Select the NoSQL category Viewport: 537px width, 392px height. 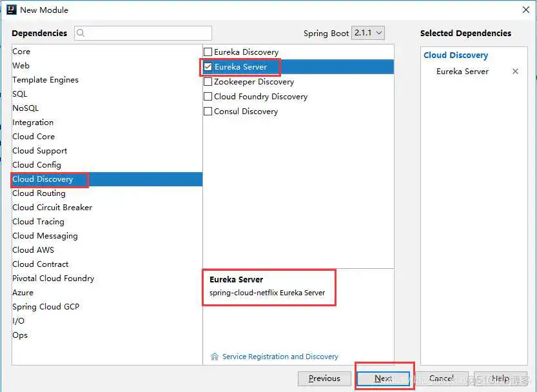[x=25, y=108]
